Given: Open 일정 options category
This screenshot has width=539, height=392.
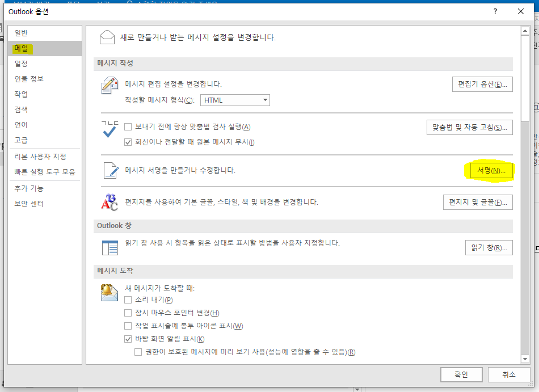Looking at the screenshot, I should (x=45, y=64).
